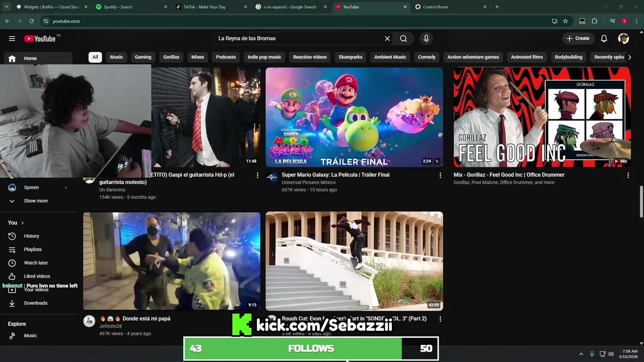The image size is (644, 362).
Task: Select the Music filter chip
Action: 117,57
